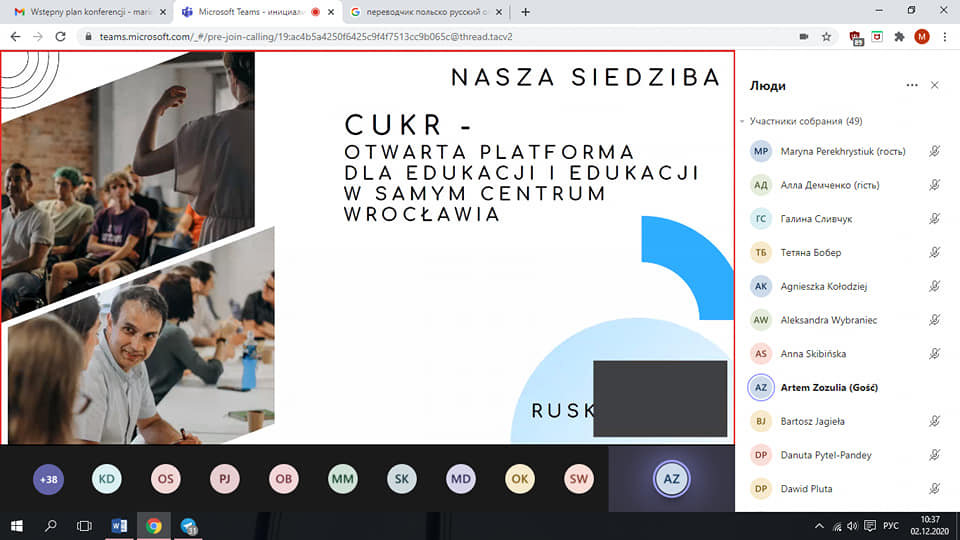The height and width of the screenshot is (540, 960).
Task: Switch to the Google translator tab
Action: coord(426,12)
